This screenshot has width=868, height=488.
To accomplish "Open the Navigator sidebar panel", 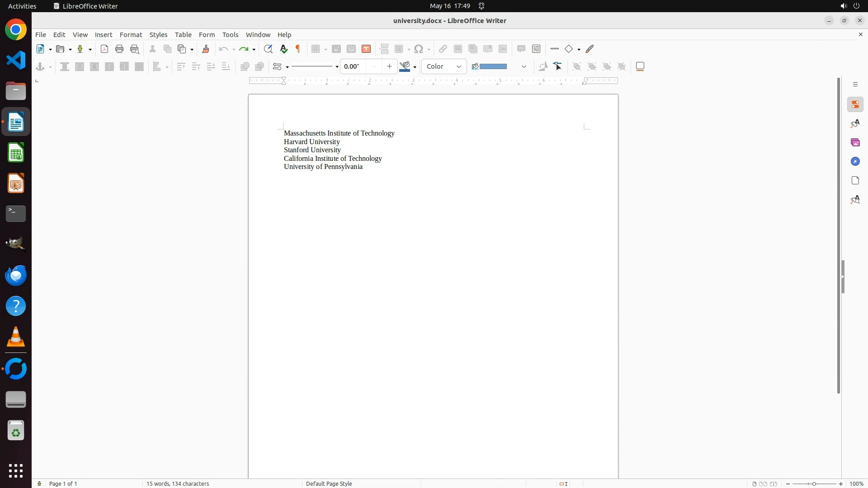I will pos(855,162).
